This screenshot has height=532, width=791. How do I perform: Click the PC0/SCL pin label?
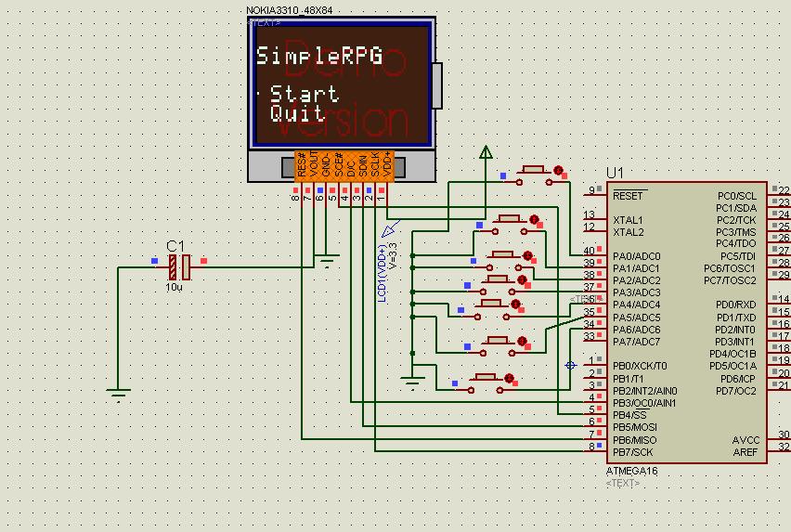coord(737,196)
